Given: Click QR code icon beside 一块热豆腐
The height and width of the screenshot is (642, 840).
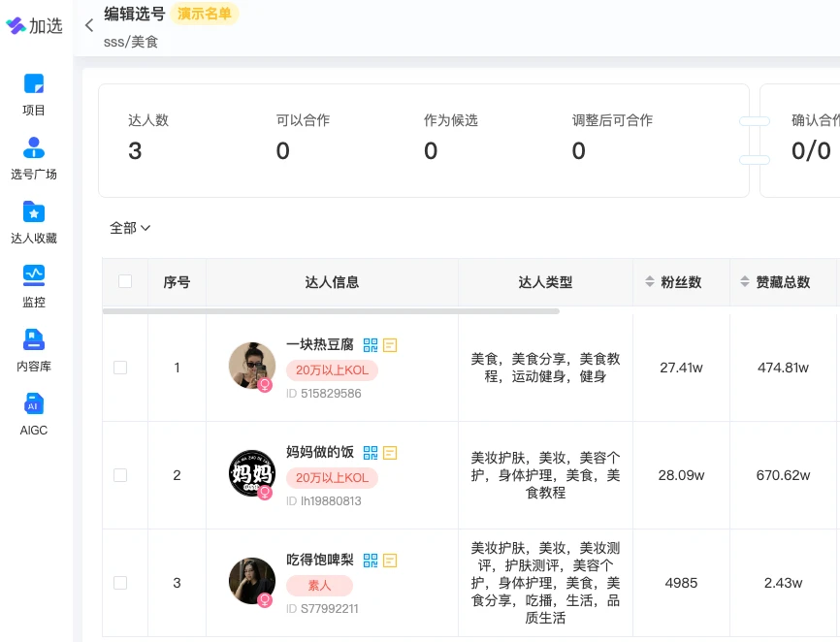Looking at the screenshot, I should click(x=371, y=345).
